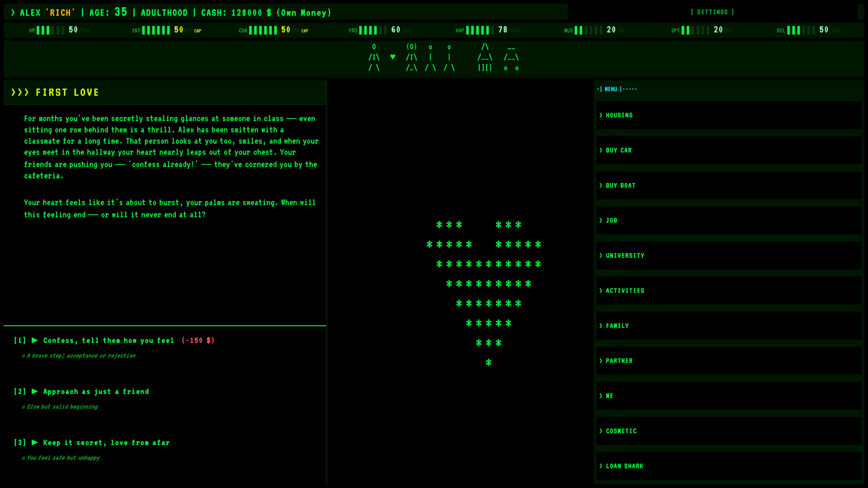
Task: Open the Partner menu entry
Action: 729,361
